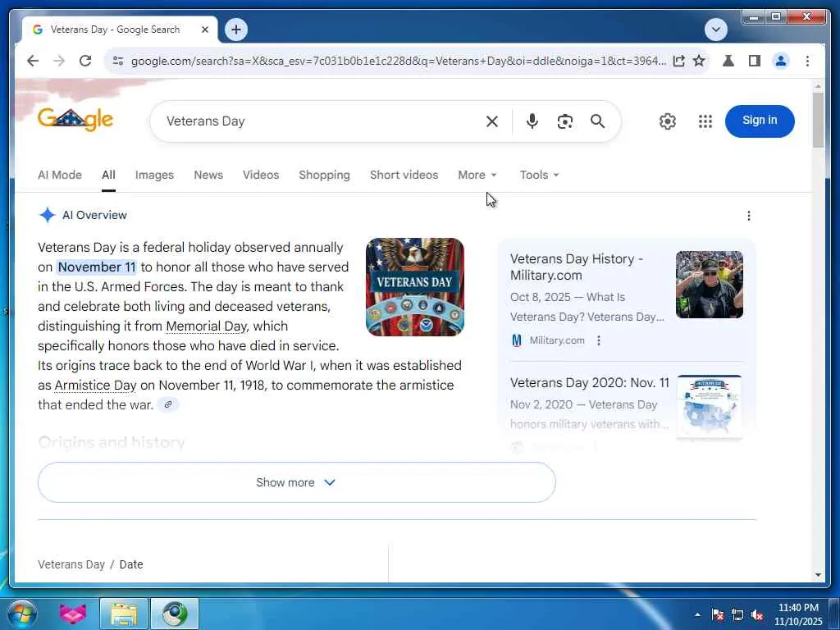This screenshot has height=630, width=840.
Task: Share this page icon in address bar
Action: (678, 61)
